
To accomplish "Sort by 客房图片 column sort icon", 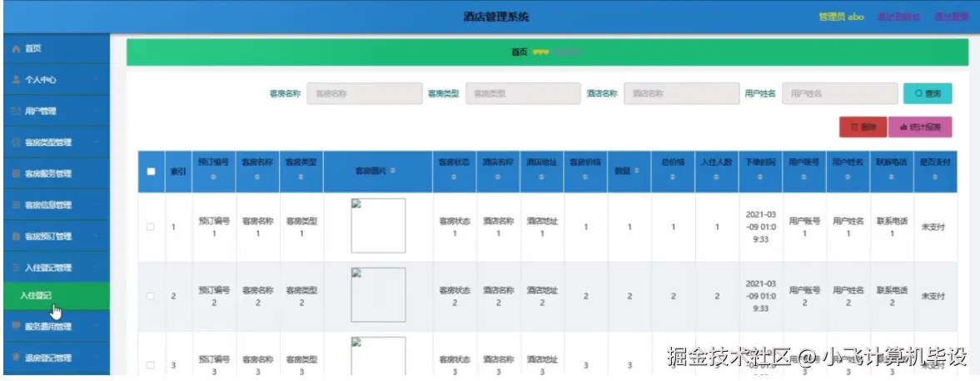I will tap(393, 170).
